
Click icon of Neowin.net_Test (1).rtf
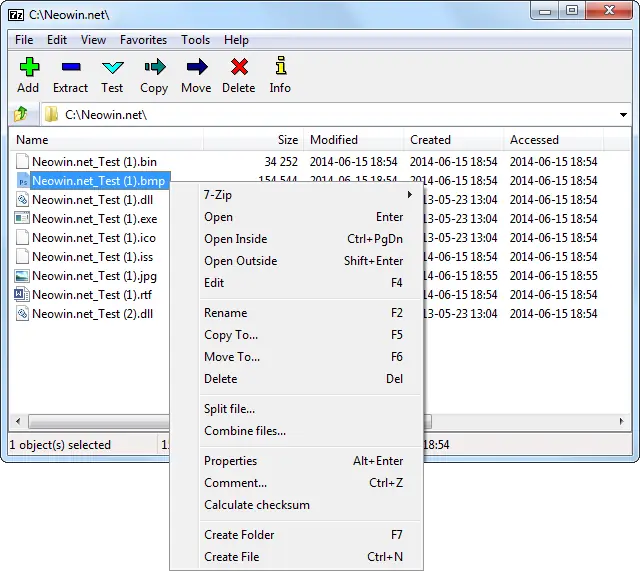click(22, 295)
